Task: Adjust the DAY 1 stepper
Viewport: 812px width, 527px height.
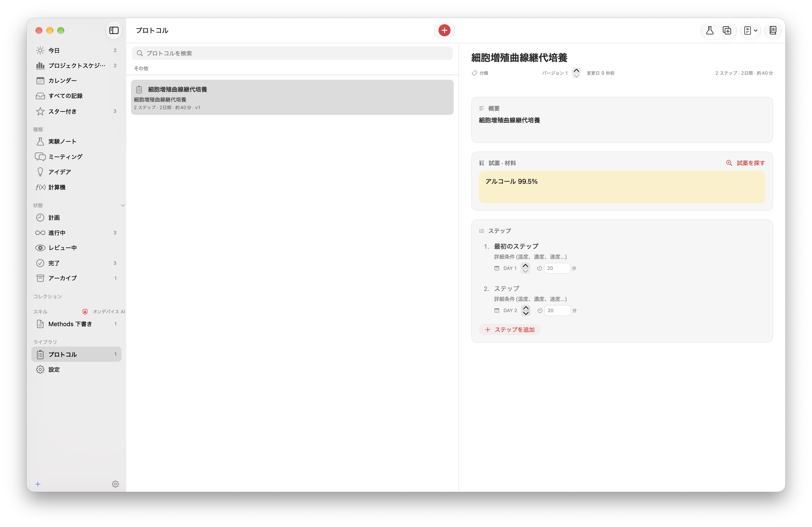Action: (x=525, y=268)
